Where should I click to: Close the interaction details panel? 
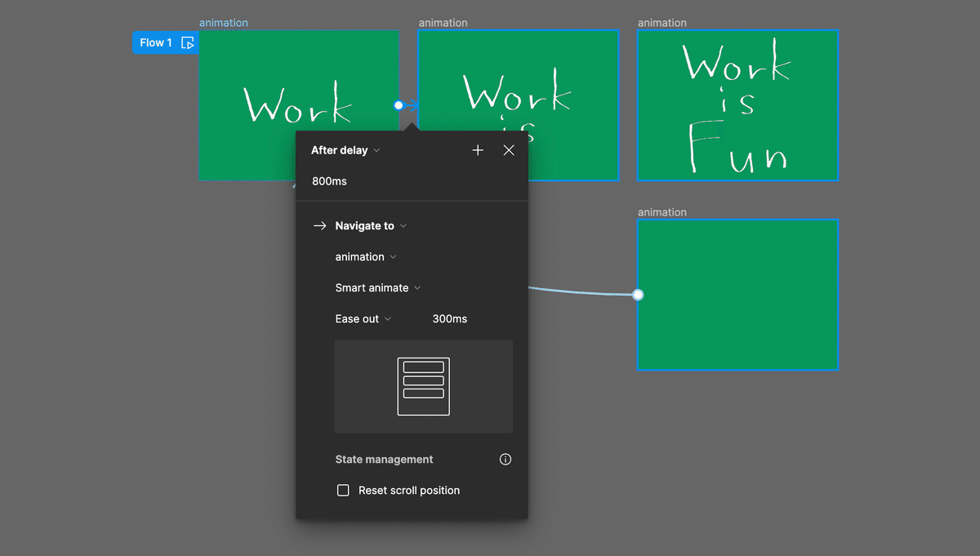(509, 150)
